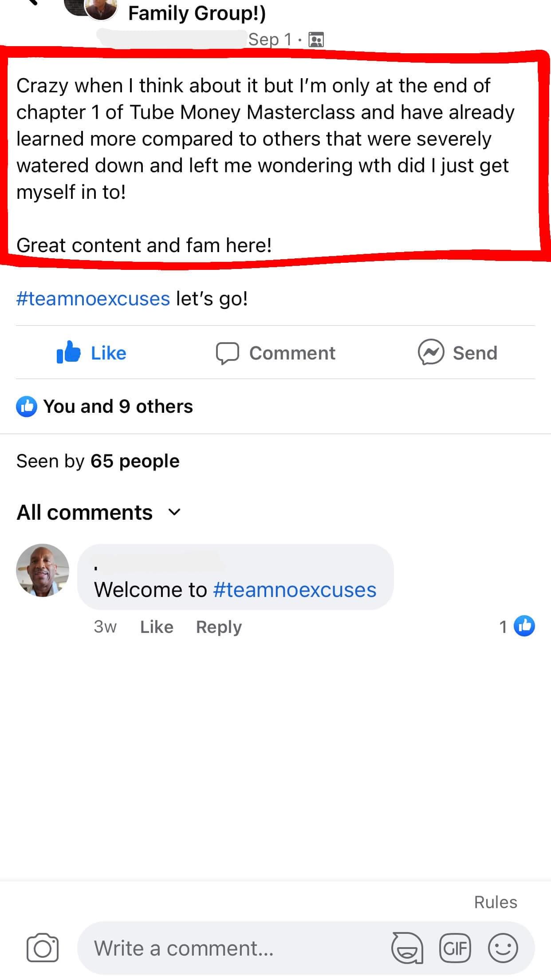Tap the blue thumbs-up Like icon

tap(68, 352)
